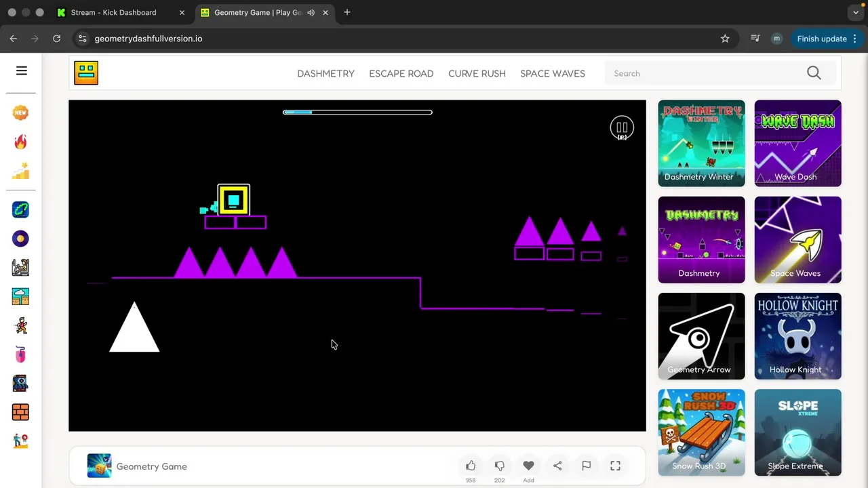Close the Geometry Game tab
This screenshot has width=868, height=488.
click(325, 12)
